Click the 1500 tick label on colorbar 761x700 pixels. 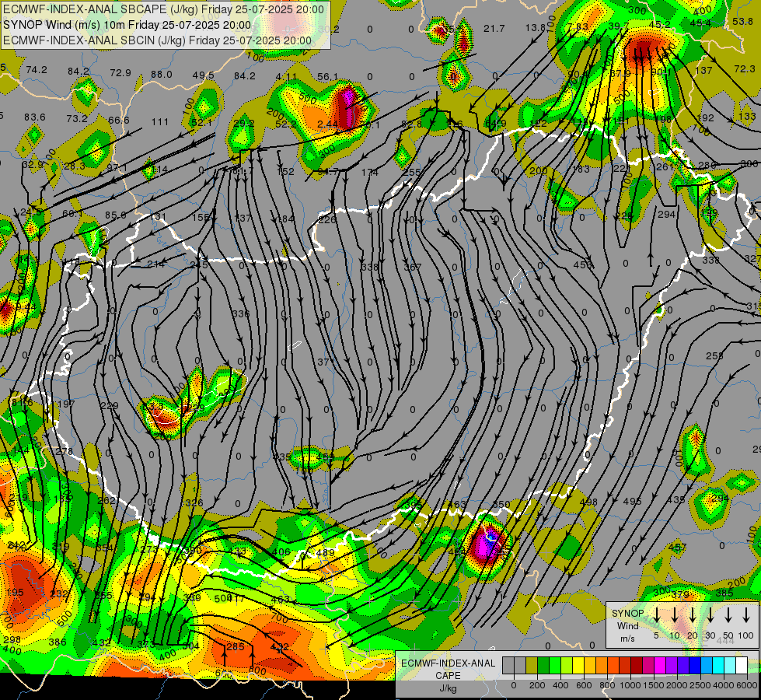coord(654,685)
